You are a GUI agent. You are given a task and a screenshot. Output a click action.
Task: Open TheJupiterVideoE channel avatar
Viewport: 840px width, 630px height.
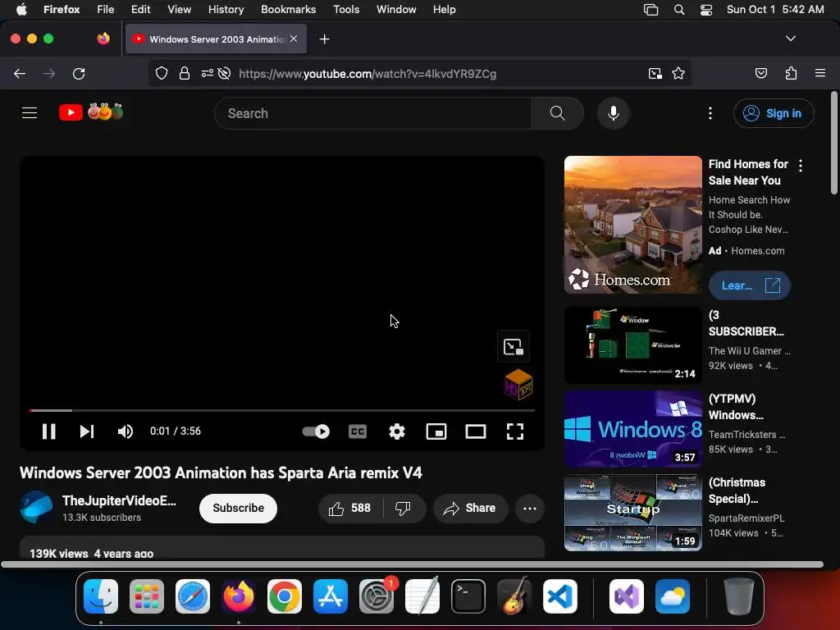pos(36,507)
